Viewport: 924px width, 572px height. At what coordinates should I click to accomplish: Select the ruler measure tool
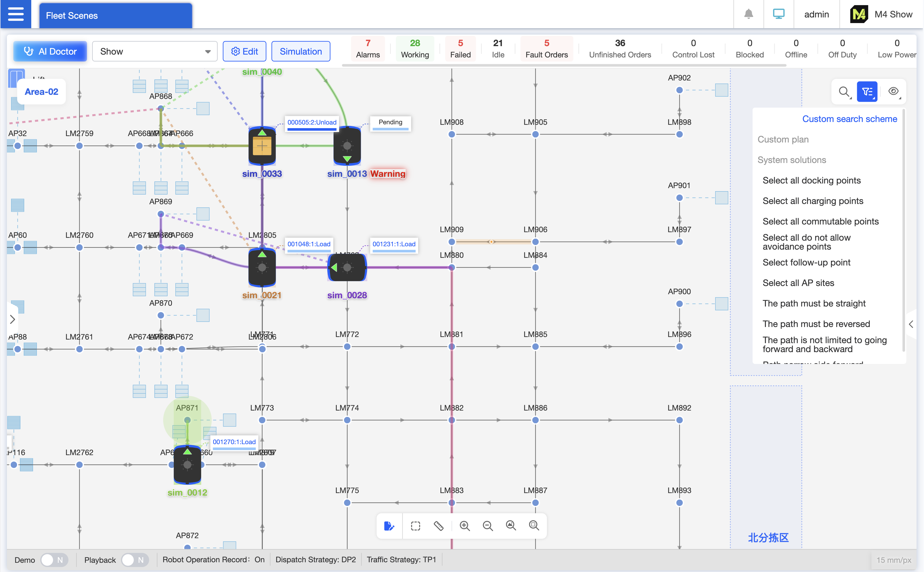438,526
